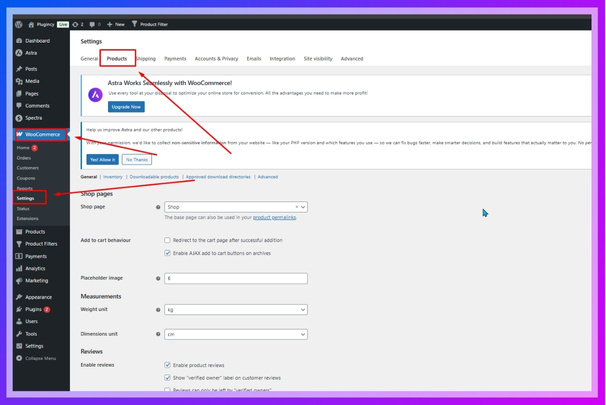Open Approved download directories link
Screen dimensions: 606x405
point(218,177)
